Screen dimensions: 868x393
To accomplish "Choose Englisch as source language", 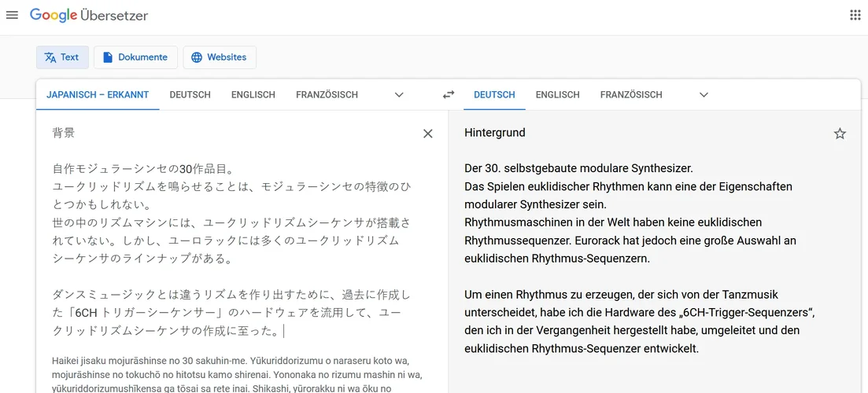I will click(253, 94).
